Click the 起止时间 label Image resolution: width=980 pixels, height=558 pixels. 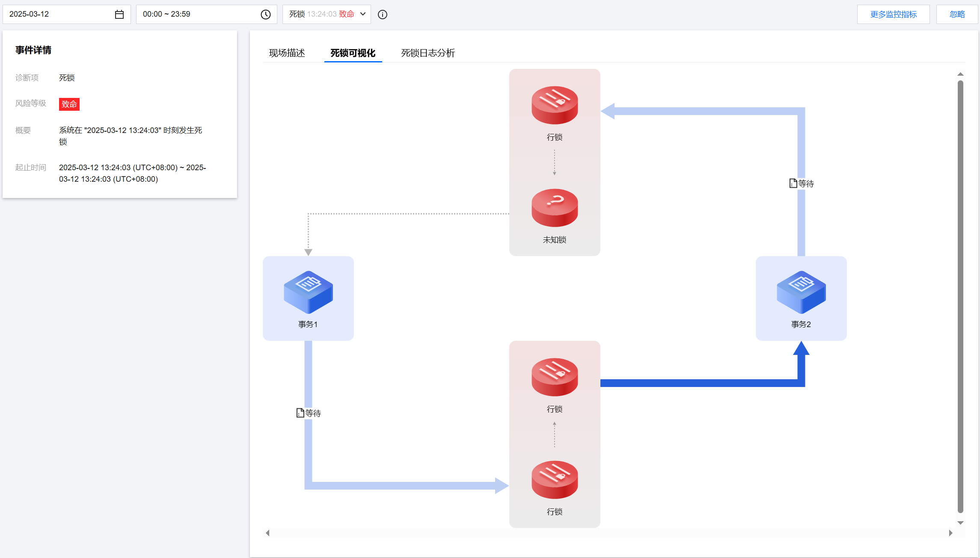(31, 167)
